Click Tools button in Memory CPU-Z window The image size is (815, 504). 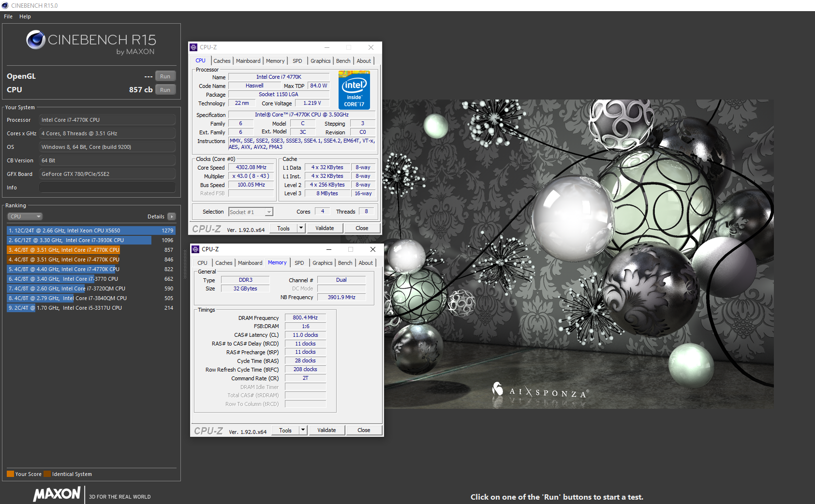[285, 430]
